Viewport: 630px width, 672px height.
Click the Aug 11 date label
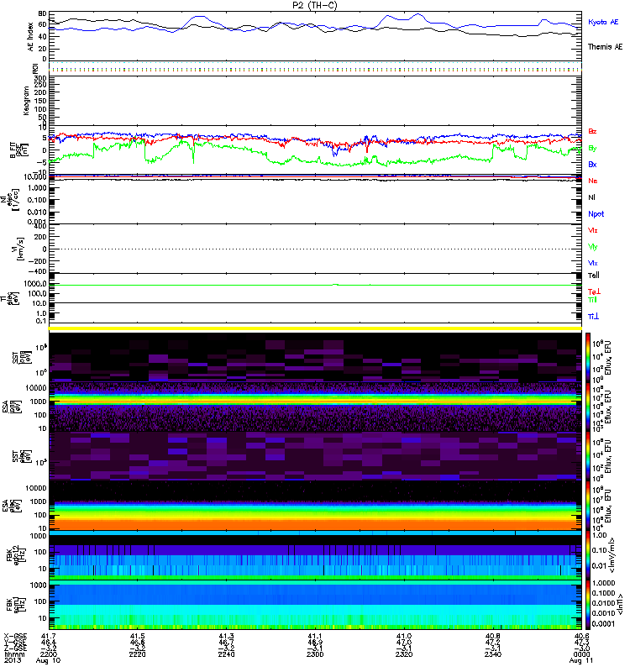point(581,661)
